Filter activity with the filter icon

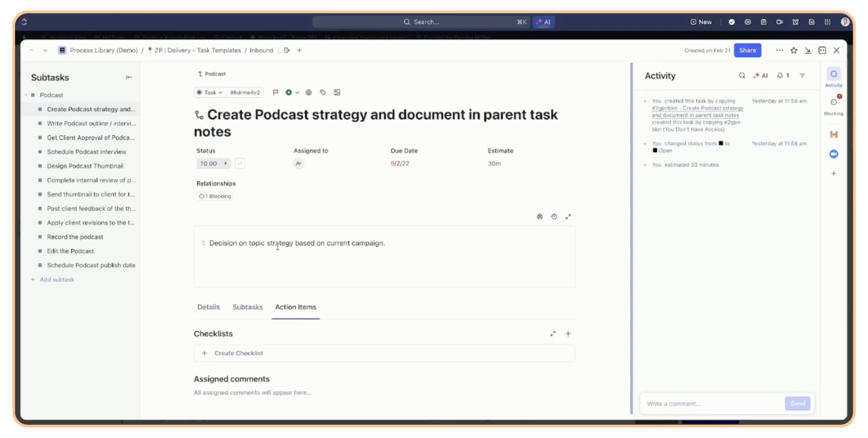click(x=802, y=76)
